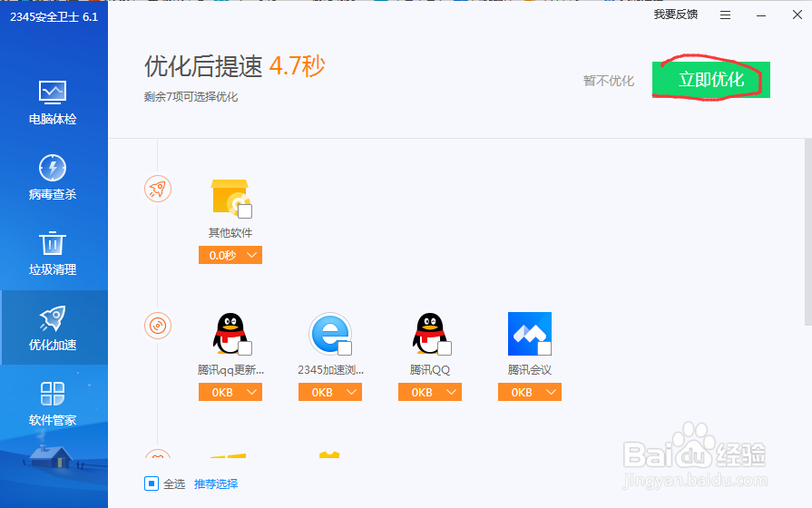812x508 pixels.
Task: Open the 病毒查杀 lightning icon
Action: tap(53, 168)
